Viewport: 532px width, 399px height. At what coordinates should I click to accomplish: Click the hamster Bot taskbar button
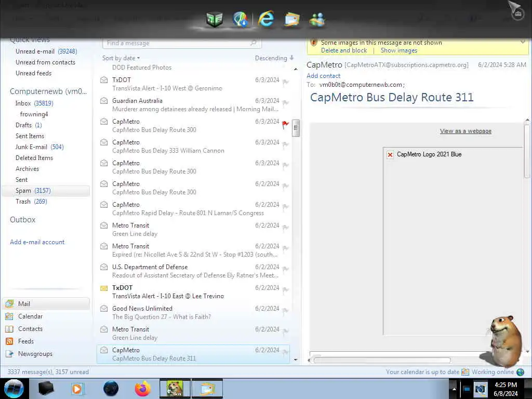[175, 389]
